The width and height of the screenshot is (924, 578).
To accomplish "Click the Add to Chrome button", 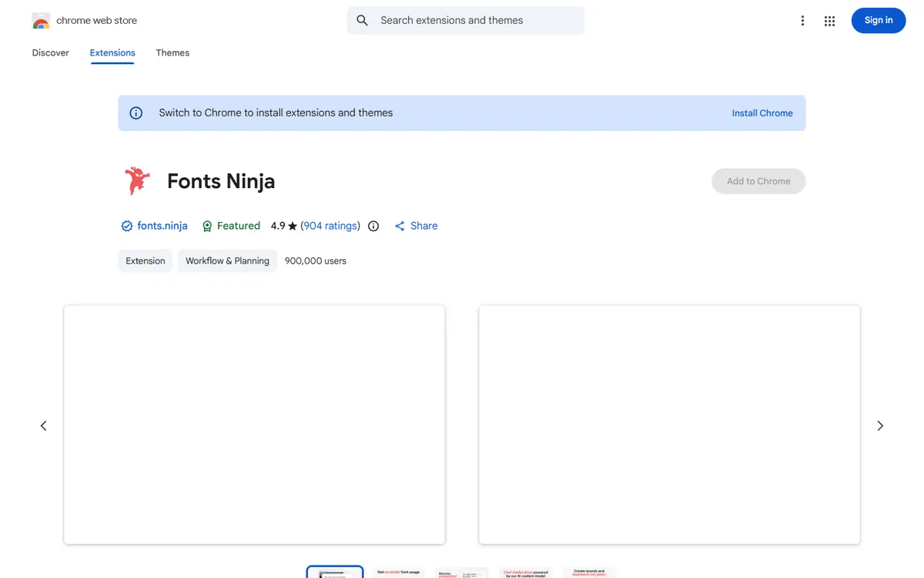I will [758, 181].
